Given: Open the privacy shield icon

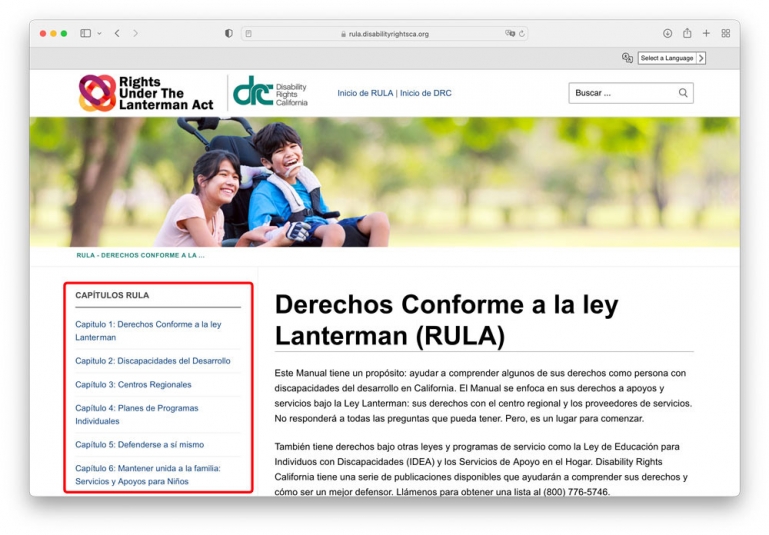Looking at the screenshot, I should [229, 33].
